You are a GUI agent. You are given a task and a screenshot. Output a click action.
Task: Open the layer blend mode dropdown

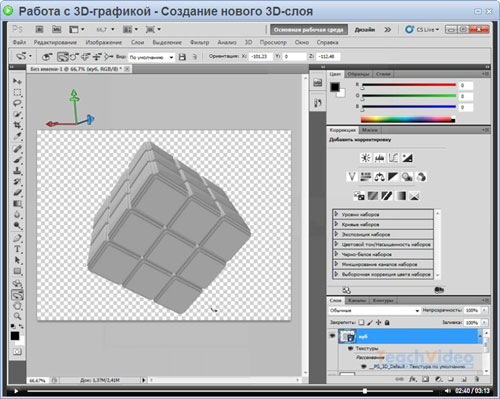(x=374, y=311)
